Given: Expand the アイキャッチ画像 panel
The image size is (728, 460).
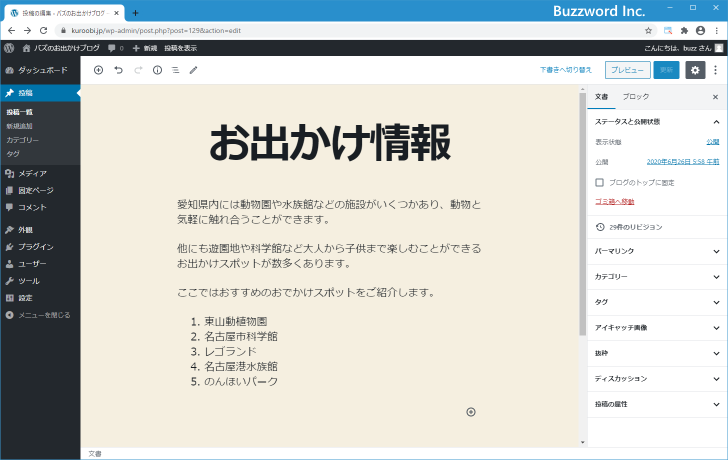Looking at the screenshot, I should tap(657, 328).
